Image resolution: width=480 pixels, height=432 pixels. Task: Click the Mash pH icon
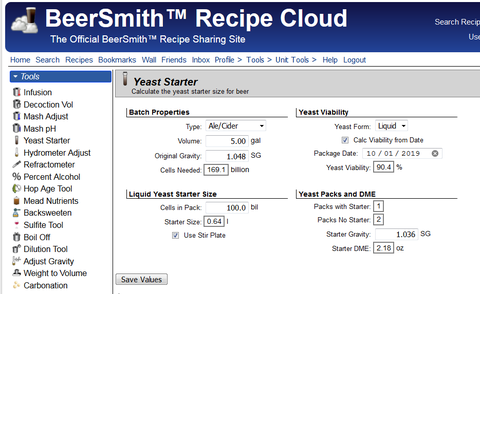click(x=16, y=128)
